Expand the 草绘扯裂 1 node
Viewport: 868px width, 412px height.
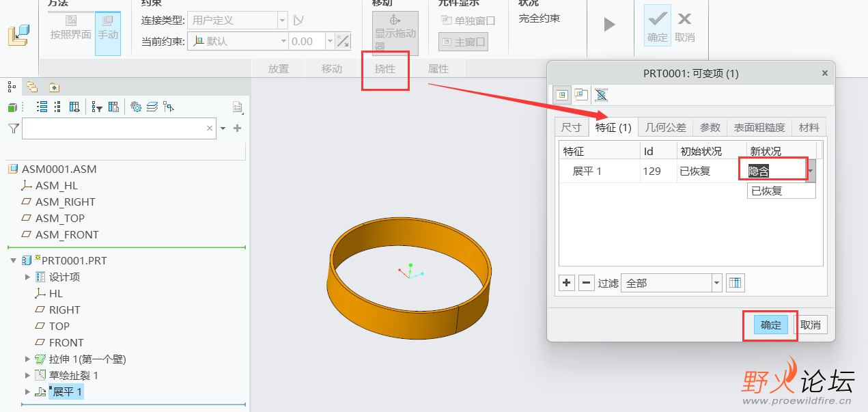tap(27, 375)
